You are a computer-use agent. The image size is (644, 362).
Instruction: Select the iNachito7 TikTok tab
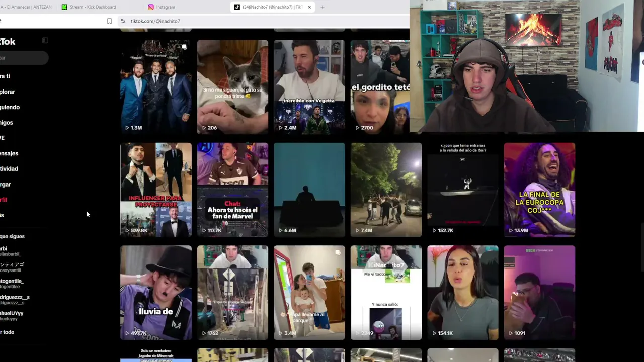273,7
